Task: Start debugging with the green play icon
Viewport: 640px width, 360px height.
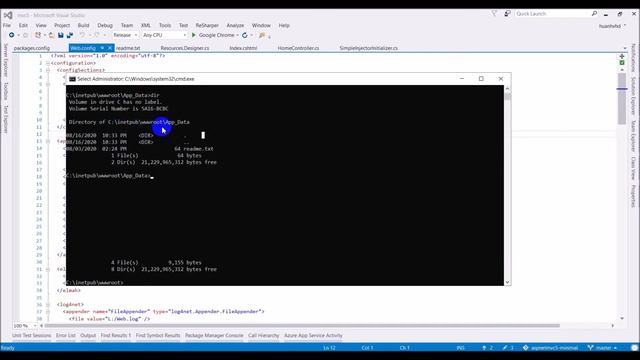Action: [x=194, y=35]
